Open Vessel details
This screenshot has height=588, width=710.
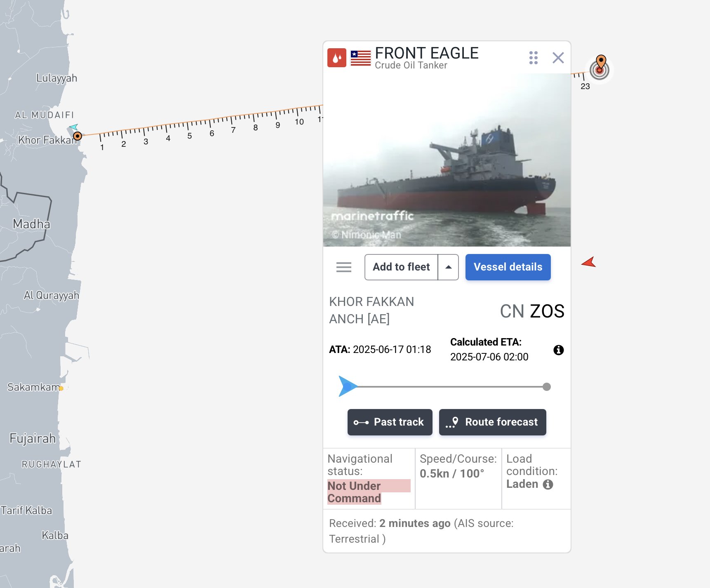(508, 267)
